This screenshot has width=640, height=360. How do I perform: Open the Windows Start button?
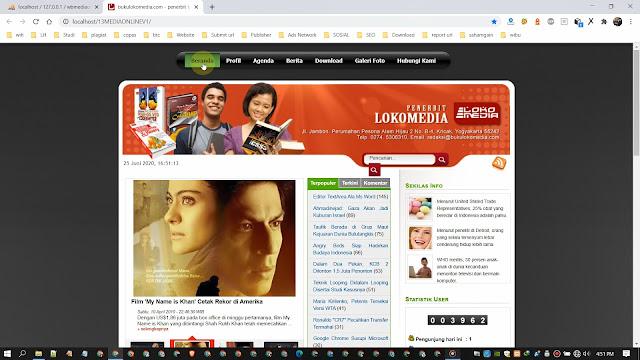click(7, 353)
